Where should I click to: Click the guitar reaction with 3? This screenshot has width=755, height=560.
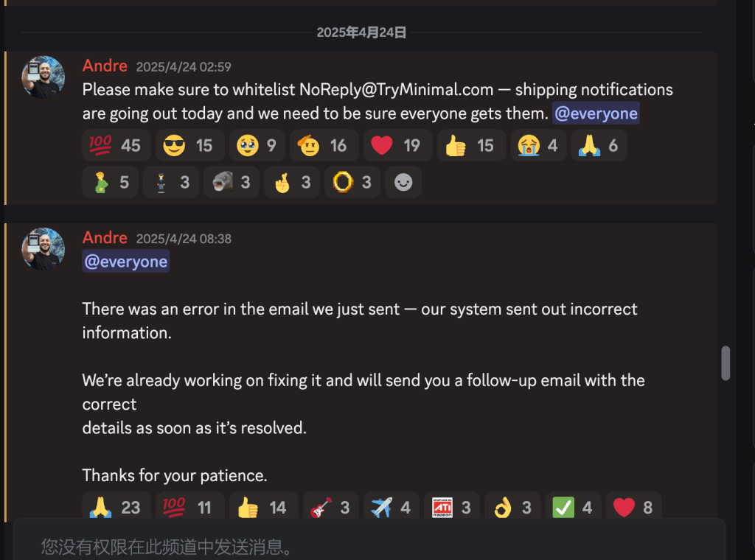331,507
